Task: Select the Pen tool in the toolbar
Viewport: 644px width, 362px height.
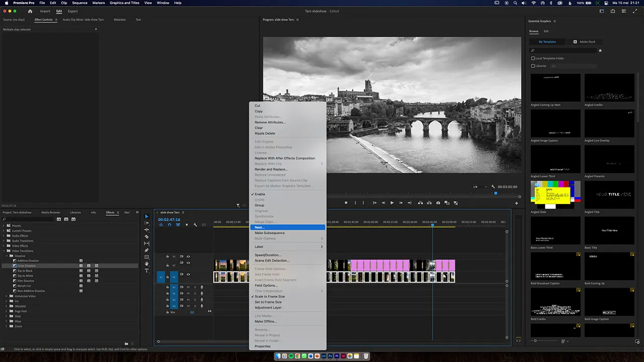Action: tap(146, 250)
